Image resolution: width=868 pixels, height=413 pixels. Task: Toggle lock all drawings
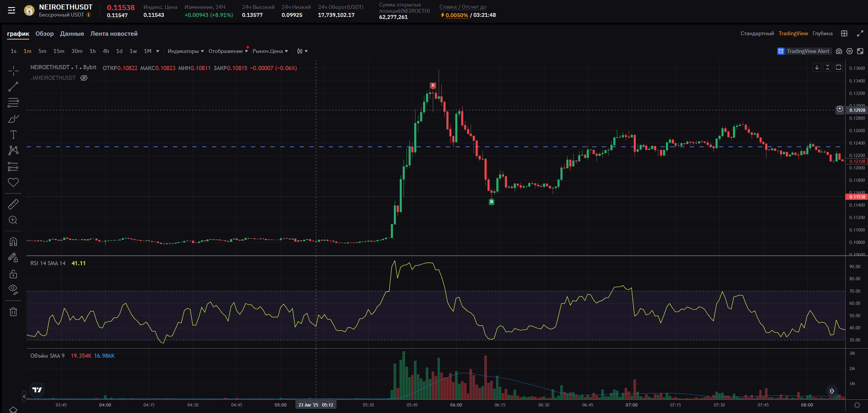click(x=13, y=274)
